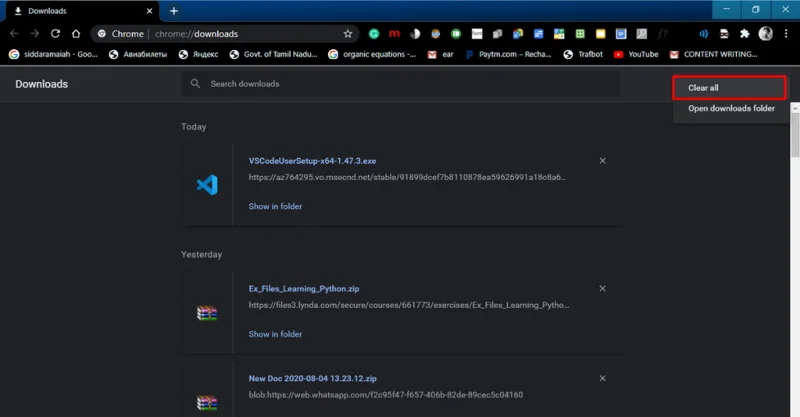Click the Downloads page title

(41, 84)
